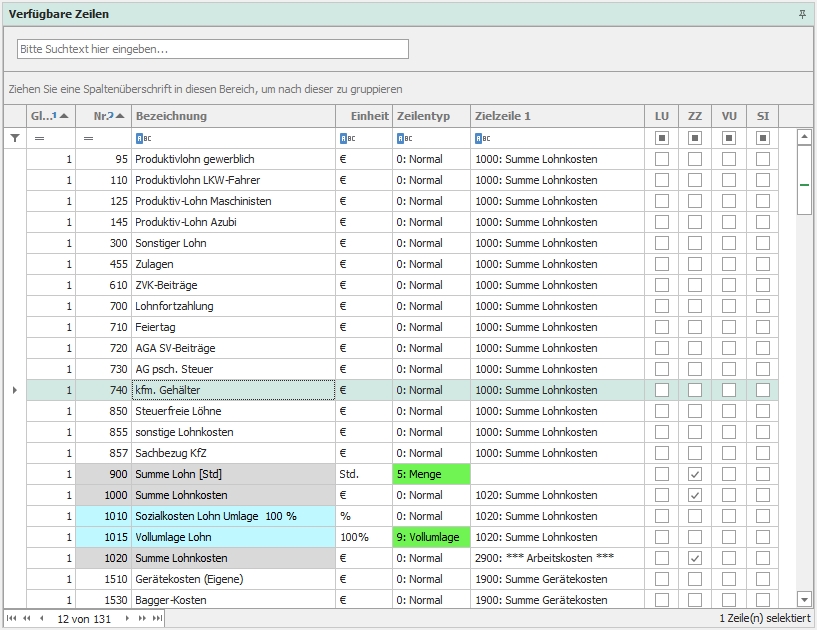Go to last record in navigator
The height and width of the screenshot is (630, 817).
(157, 619)
